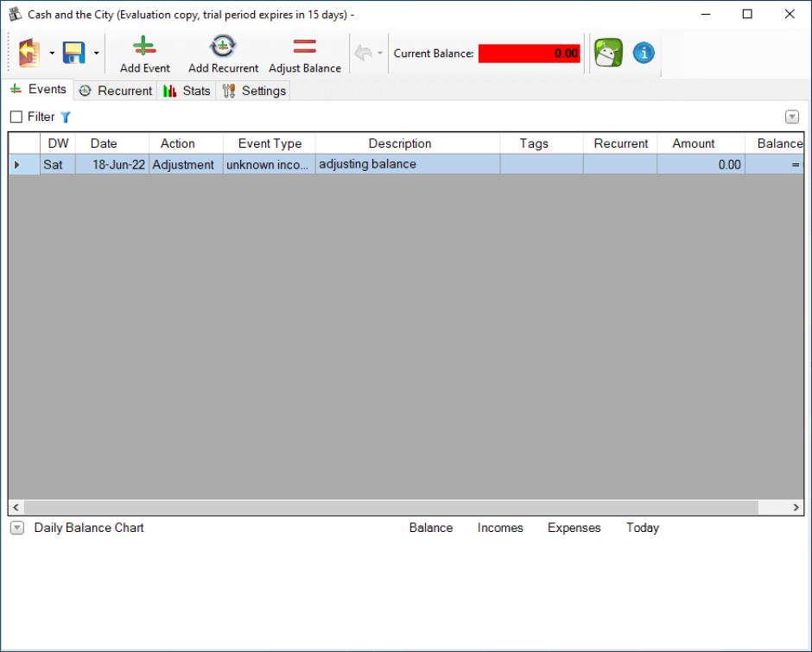
Task: Click the Stats tab bar chart icon
Action: pyautogui.click(x=170, y=91)
